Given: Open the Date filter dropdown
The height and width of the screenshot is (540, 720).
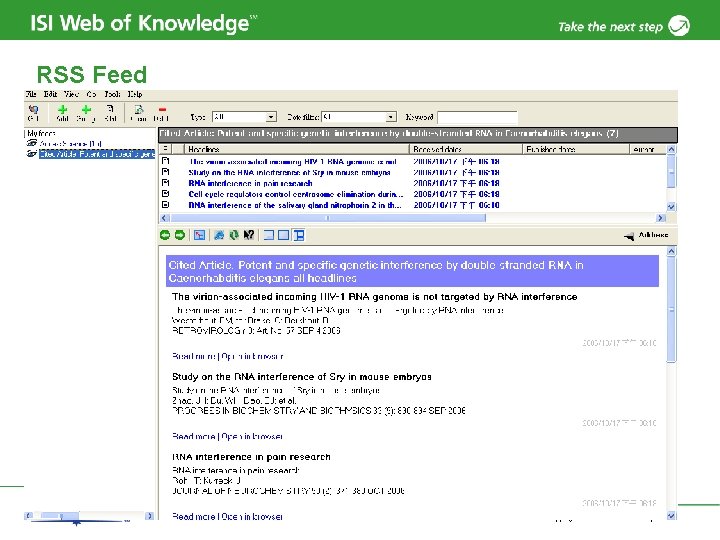Looking at the screenshot, I should pos(391,117).
